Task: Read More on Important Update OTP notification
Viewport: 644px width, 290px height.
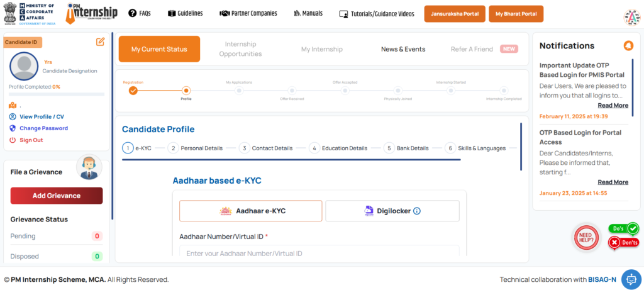Action: (613, 106)
